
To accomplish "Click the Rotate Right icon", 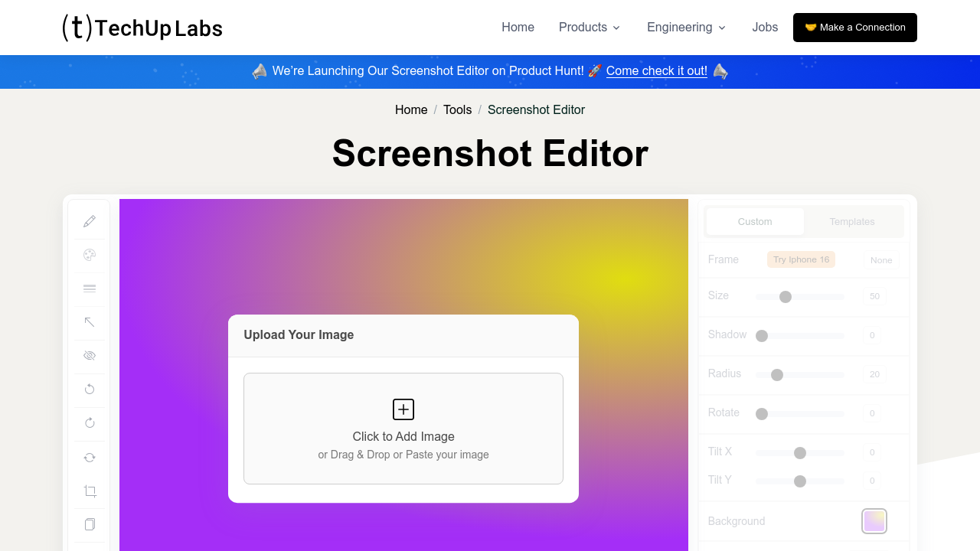I will (89, 422).
